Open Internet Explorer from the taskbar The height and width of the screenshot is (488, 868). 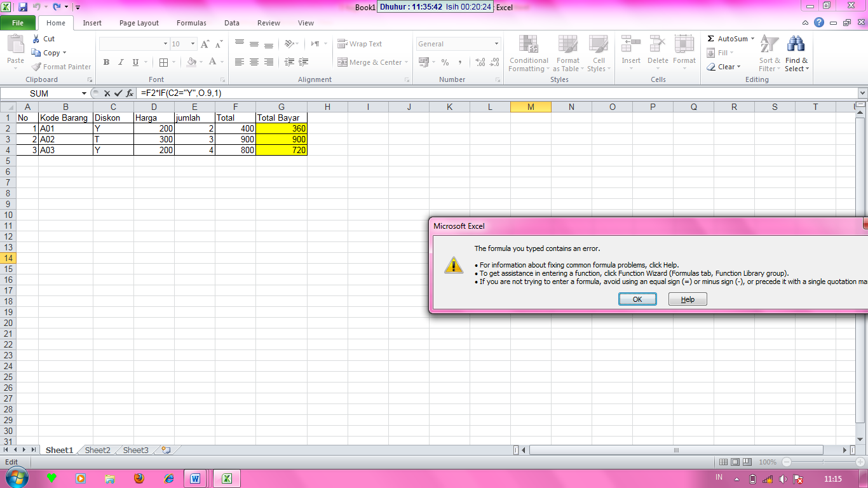point(168,478)
